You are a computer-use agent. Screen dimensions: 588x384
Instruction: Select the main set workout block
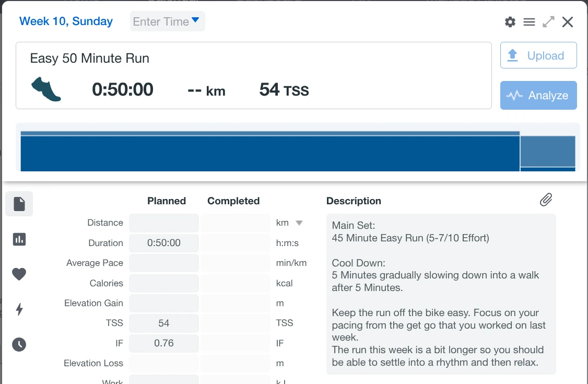click(270, 153)
